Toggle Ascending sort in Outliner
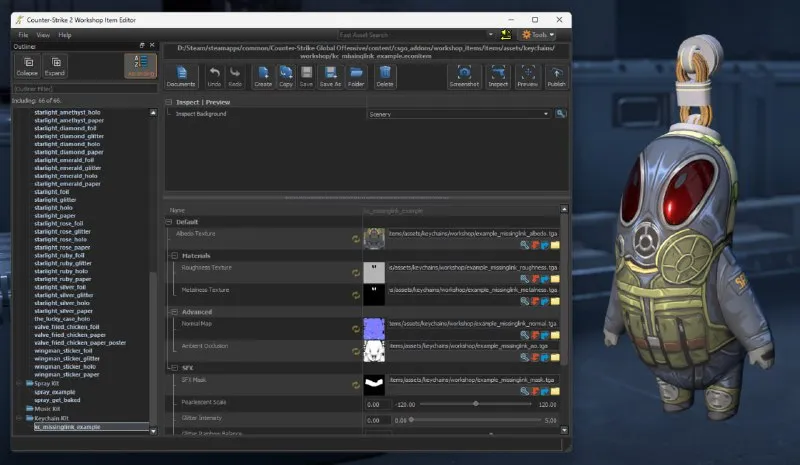 pos(140,66)
